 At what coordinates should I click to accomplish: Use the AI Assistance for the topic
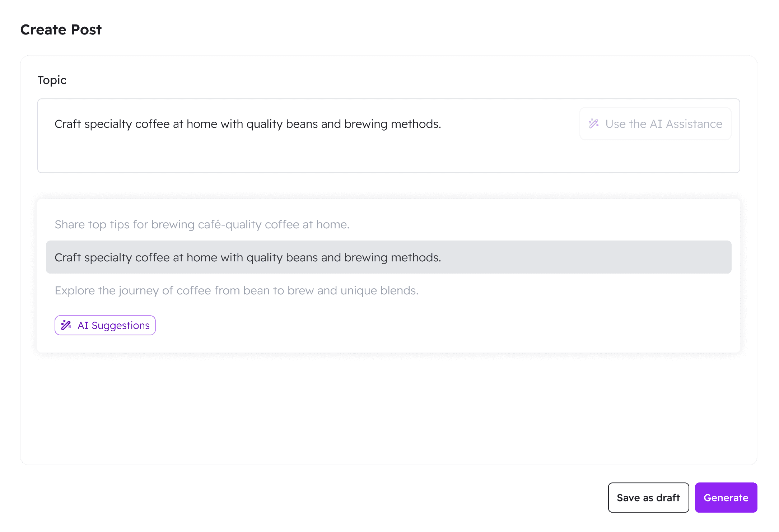point(655,123)
